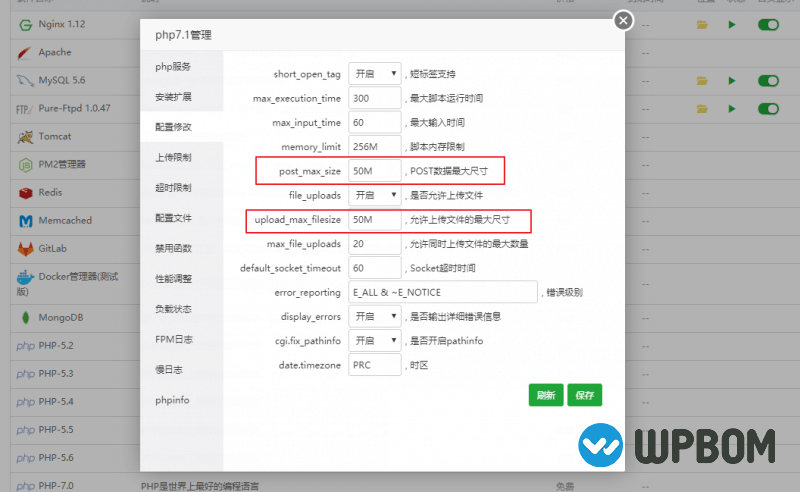
Task: Select the 超时限制 tab
Action: pyautogui.click(x=182, y=187)
